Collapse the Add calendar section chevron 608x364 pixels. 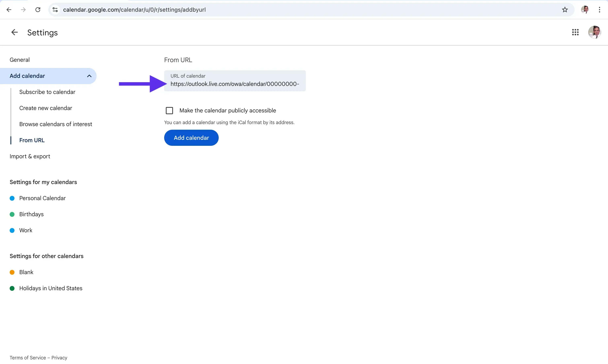point(89,76)
